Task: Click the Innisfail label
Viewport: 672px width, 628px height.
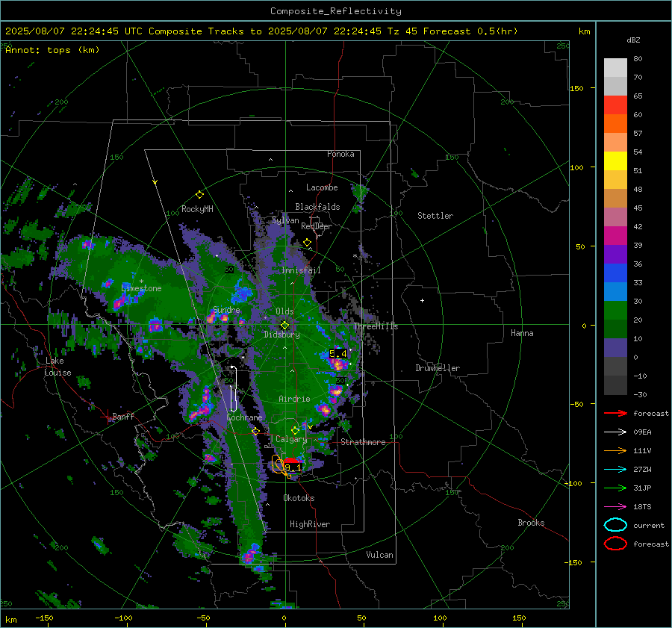Action: 301,270
